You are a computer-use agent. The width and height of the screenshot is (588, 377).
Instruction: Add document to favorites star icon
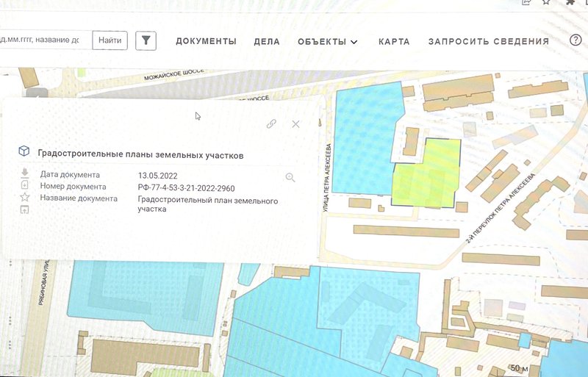pyautogui.click(x=25, y=196)
